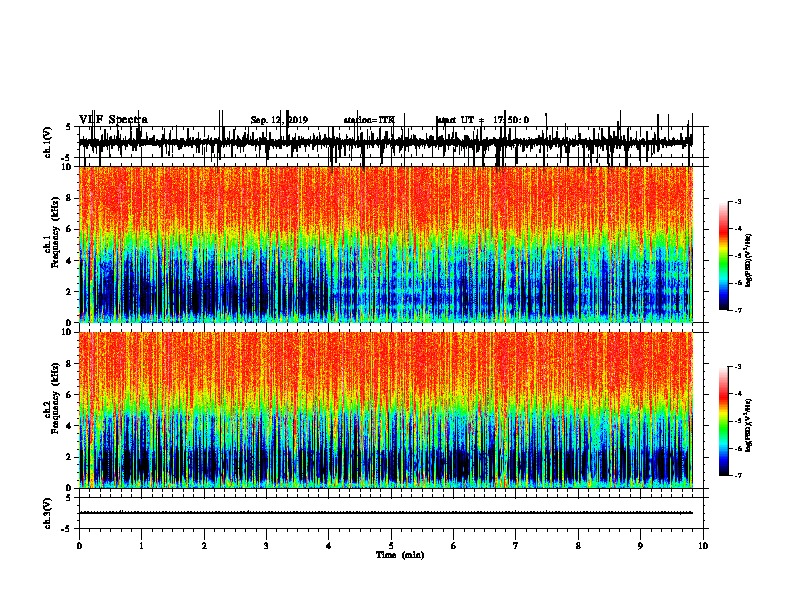Click inside the ch.2 spectrogram panel

386,410
